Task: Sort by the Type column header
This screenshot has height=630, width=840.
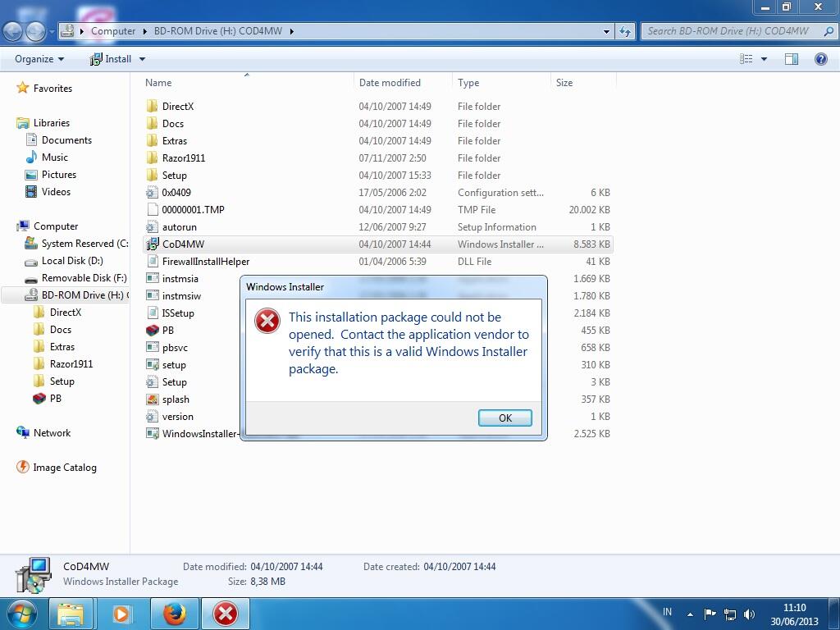Action: [468, 83]
